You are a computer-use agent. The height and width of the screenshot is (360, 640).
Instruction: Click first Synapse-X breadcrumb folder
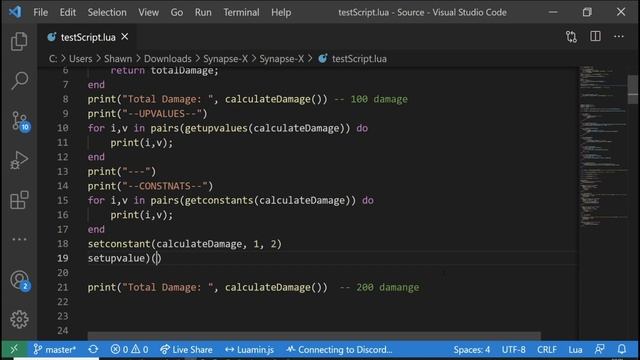click(225, 59)
